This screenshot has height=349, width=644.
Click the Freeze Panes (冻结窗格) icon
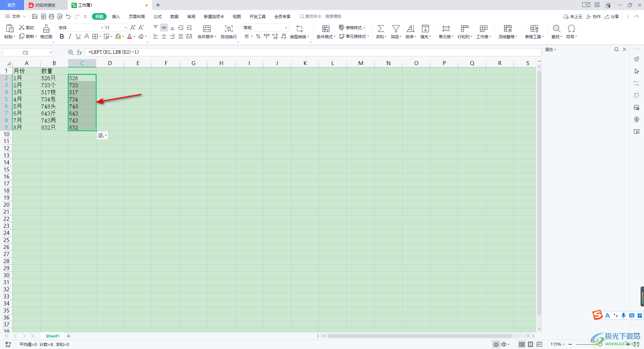508,29
